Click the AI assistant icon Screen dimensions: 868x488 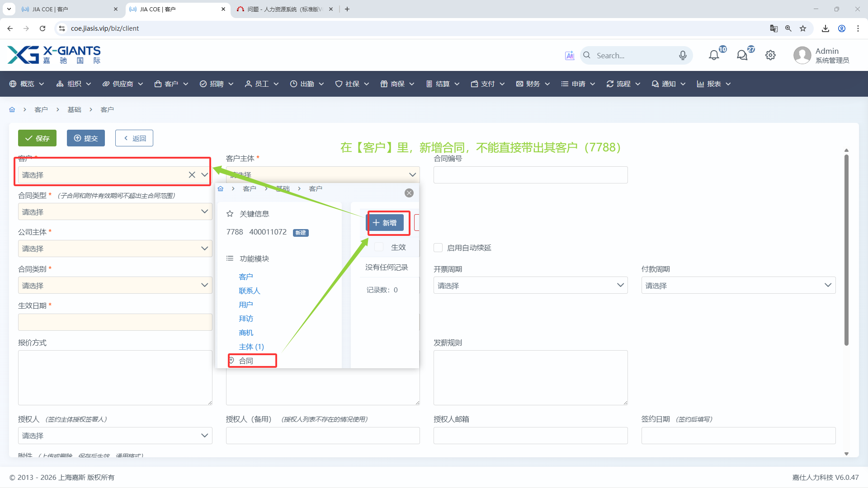pyautogui.click(x=569, y=56)
